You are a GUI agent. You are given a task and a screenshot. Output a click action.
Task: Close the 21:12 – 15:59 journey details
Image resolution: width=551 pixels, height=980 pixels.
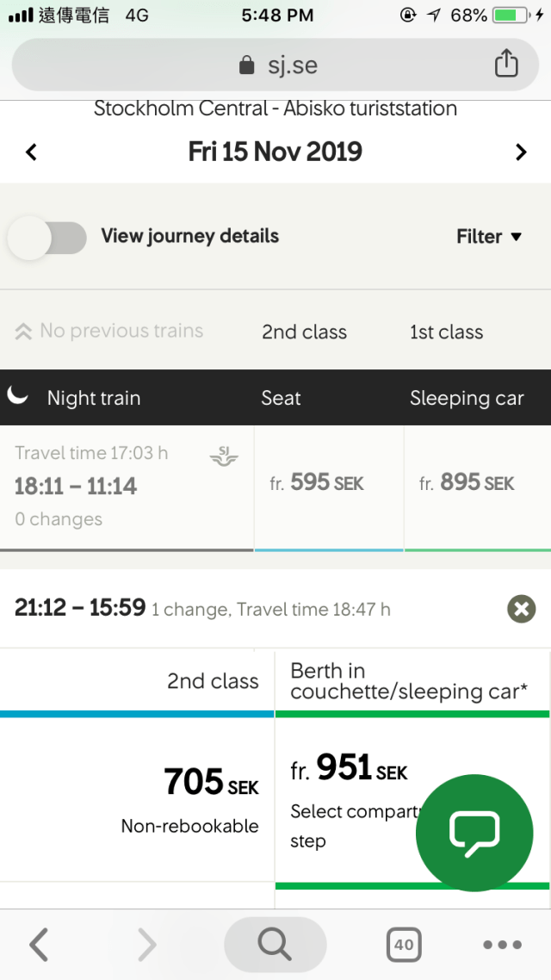520,609
